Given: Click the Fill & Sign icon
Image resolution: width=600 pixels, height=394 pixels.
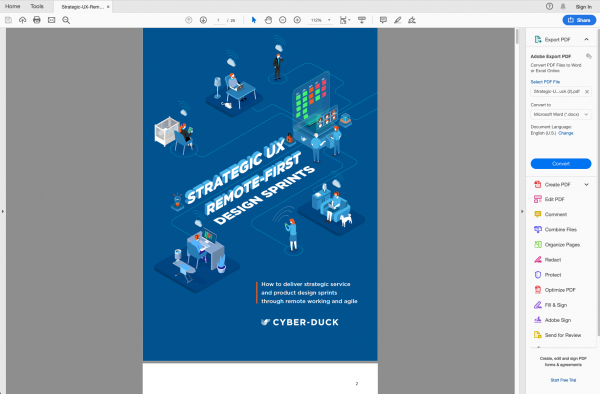Looking at the screenshot, I should point(538,305).
